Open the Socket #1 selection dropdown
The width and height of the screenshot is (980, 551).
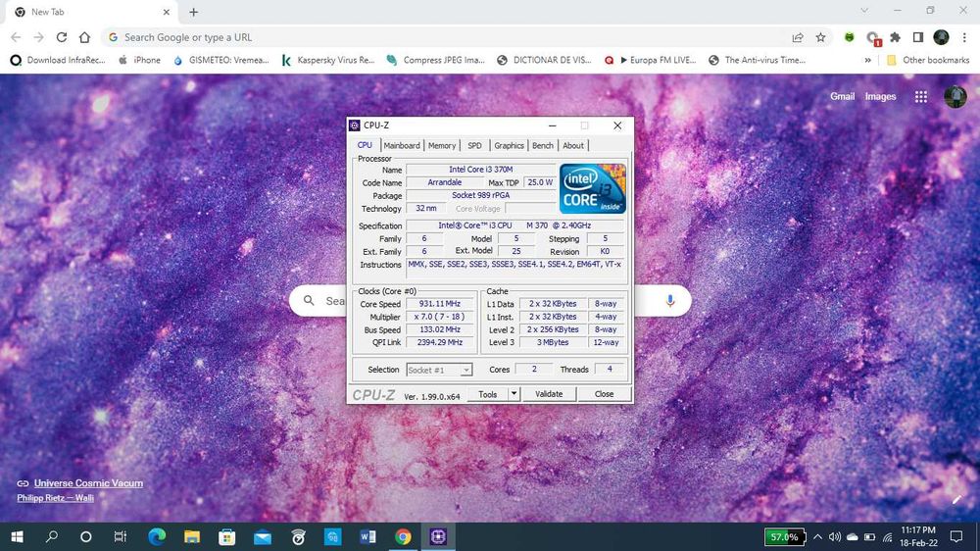(439, 370)
